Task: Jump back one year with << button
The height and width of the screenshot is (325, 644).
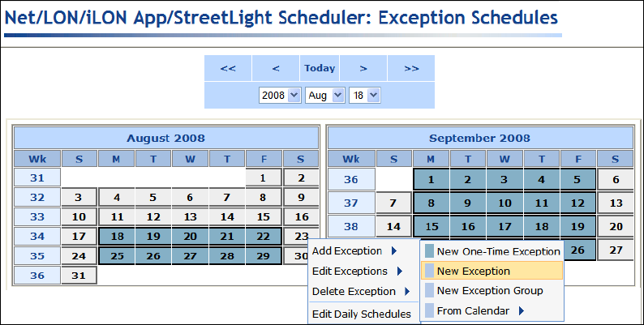Action: click(228, 68)
